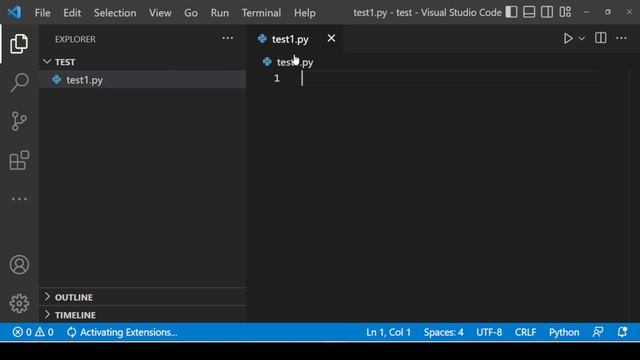Image resolution: width=640 pixels, height=360 pixels.
Task: Select language mode Python in status bar
Action: pyautogui.click(x=564, y=332)
